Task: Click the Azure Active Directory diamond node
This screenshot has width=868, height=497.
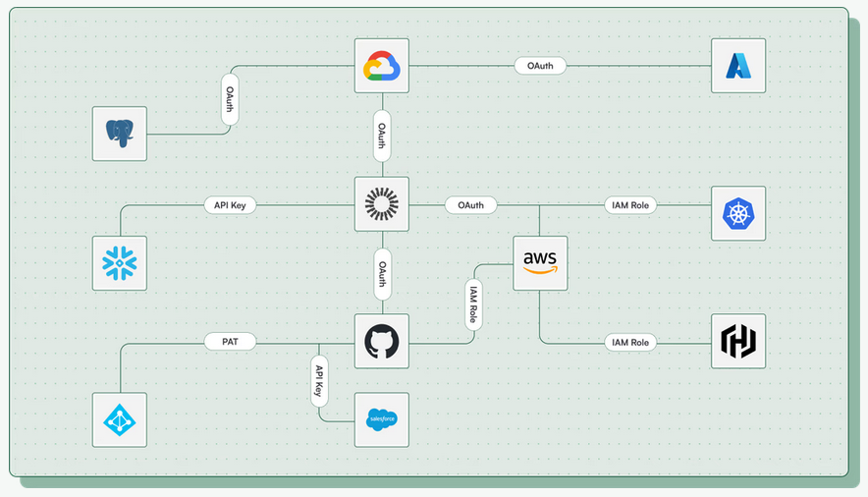Action: [x=119, y=419]
